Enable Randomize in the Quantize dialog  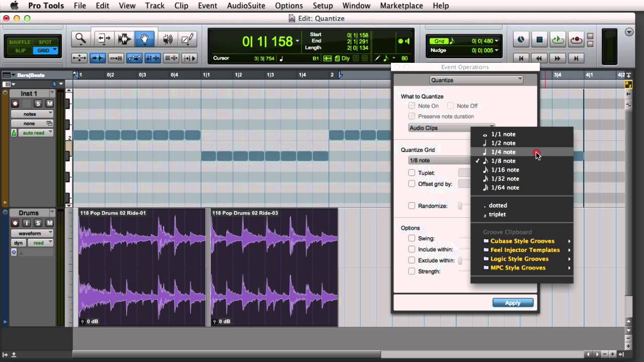pyautogui.click(x=412, y=206)
